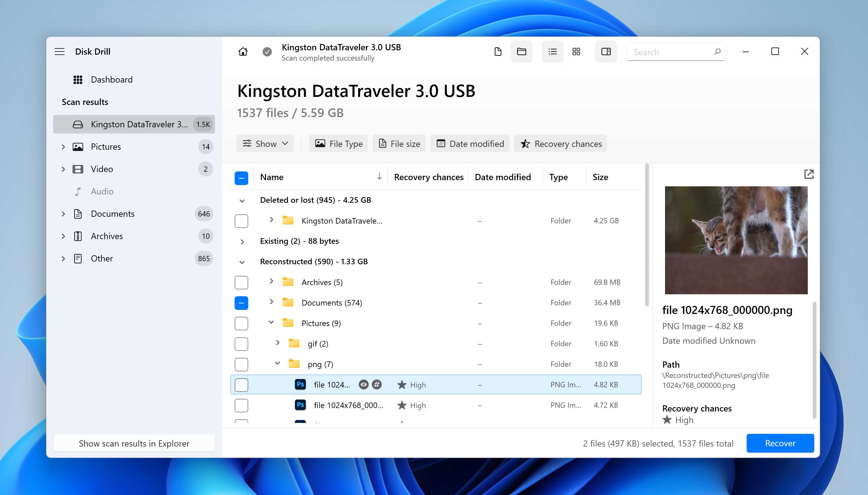Screen dimensions: 868x495
Task: Sort by the Size column header
Action: pos(600,177)
